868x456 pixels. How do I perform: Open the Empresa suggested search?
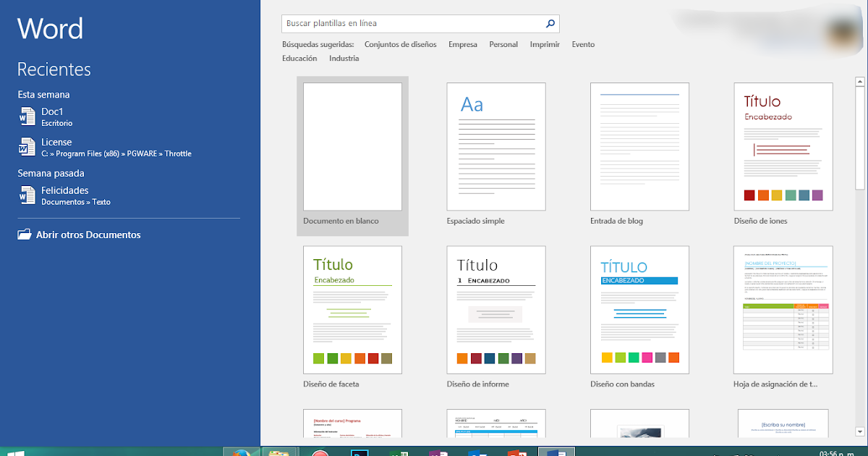pyautogui.click(x=462, y=44)
